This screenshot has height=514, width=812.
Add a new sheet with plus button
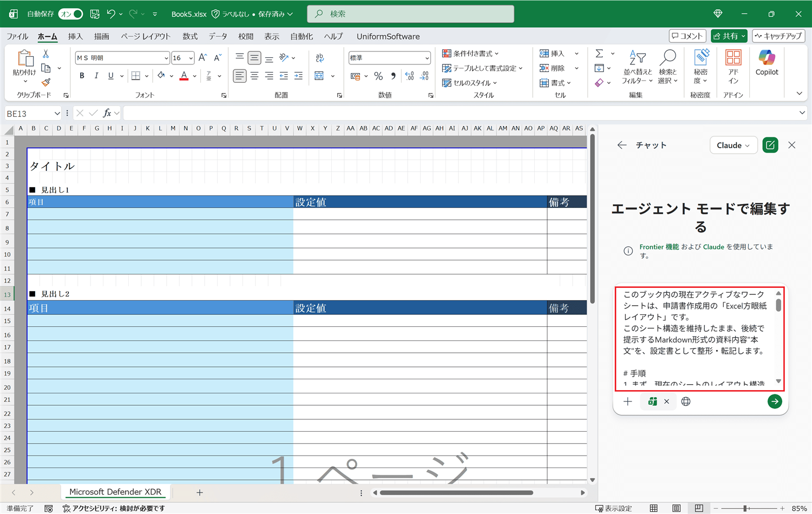pos(200,492)
